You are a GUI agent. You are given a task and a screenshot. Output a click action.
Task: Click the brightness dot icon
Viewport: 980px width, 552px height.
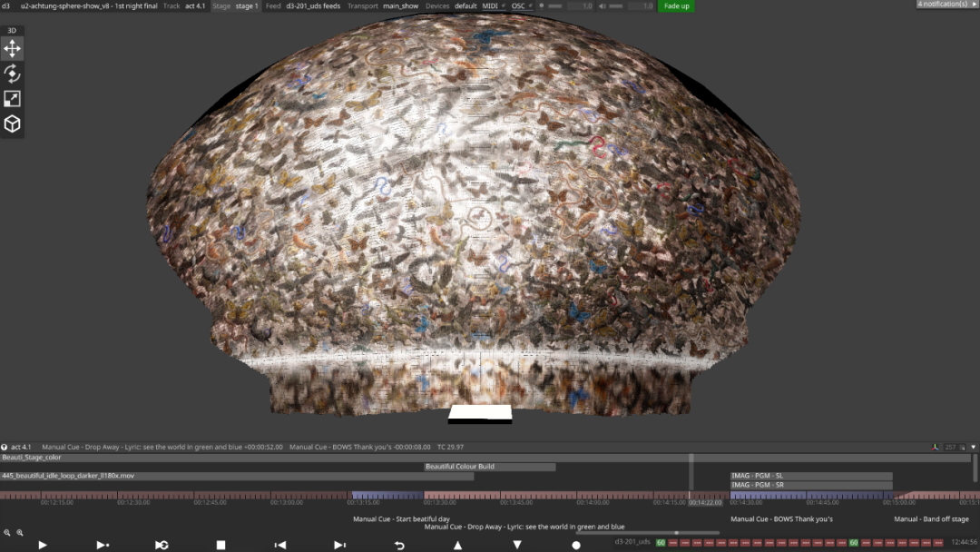click(x=541, y=5)
